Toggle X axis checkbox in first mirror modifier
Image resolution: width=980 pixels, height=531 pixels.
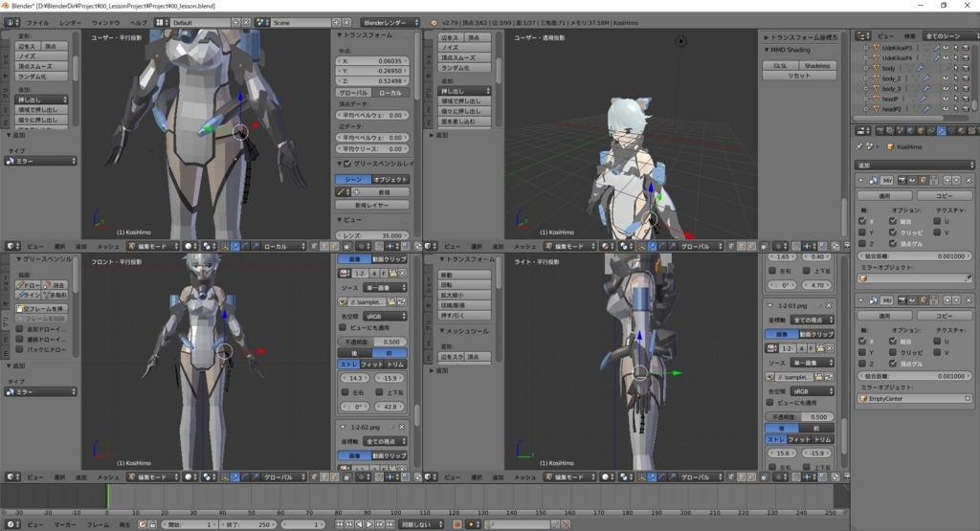(862, 221)
